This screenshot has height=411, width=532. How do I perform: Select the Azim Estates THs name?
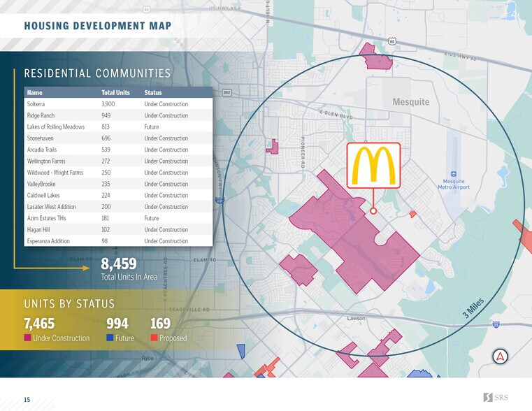46,218
